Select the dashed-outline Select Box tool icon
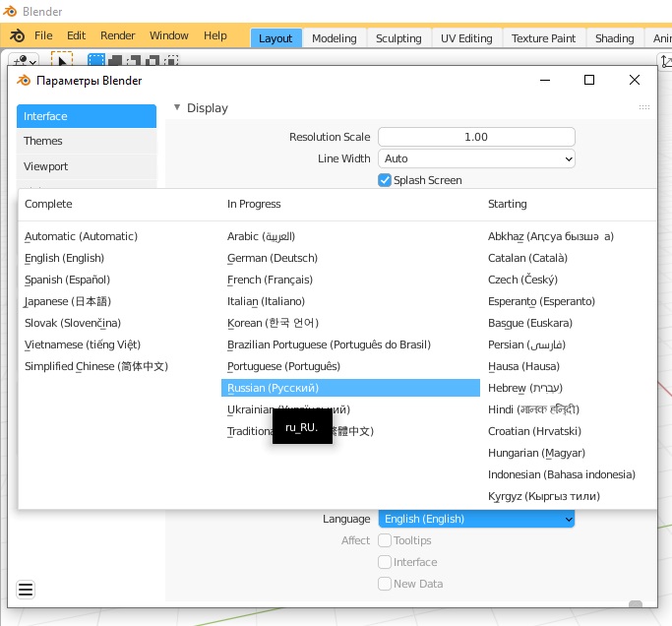This screenshot has width=672, height=626. [x=62, y=59]
